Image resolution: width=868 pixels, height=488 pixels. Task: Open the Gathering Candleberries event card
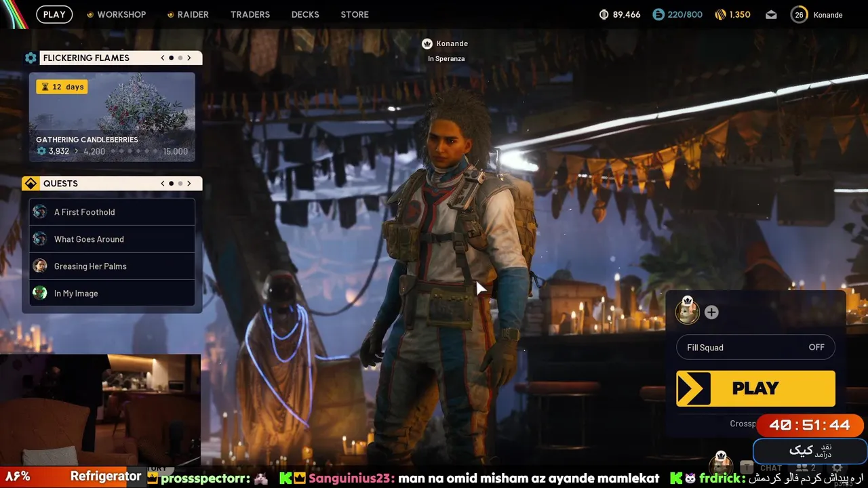coord(112,117)
